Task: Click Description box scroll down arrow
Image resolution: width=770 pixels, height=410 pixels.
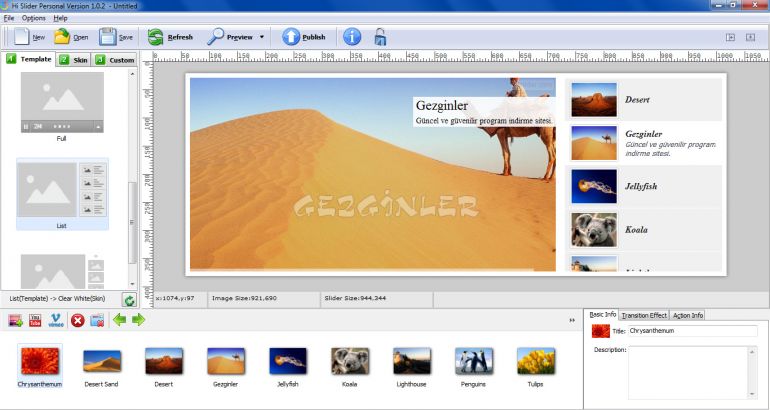Action: [752, 394]
